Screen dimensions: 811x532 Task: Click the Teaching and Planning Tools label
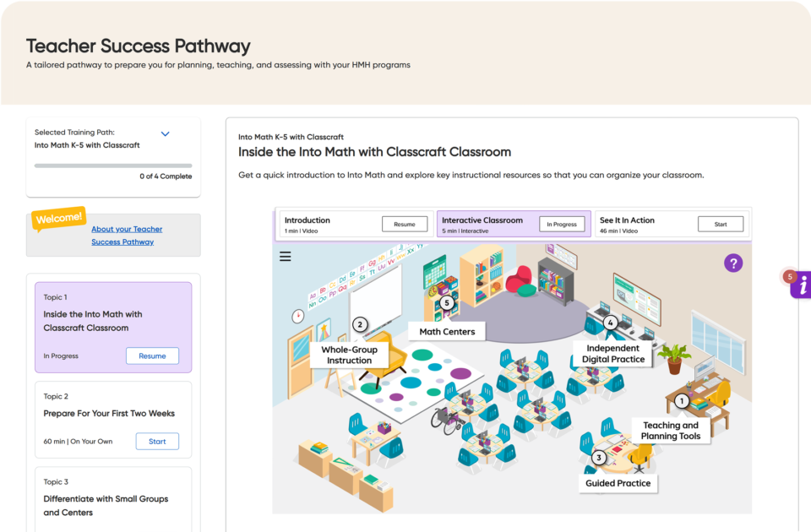tap(671, 430)
